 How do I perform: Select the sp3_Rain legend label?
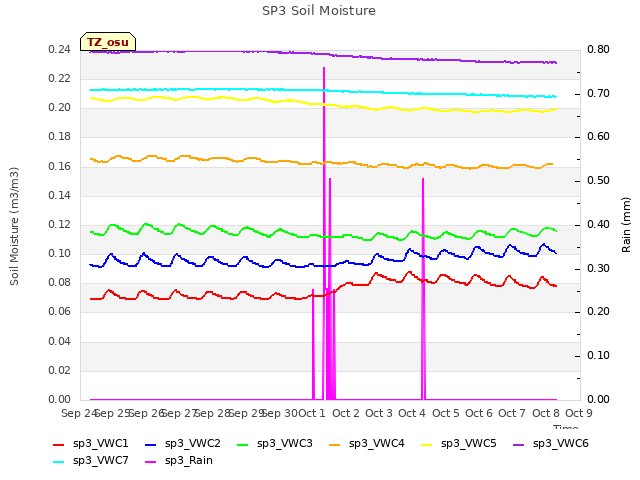[x=189, y=461]
